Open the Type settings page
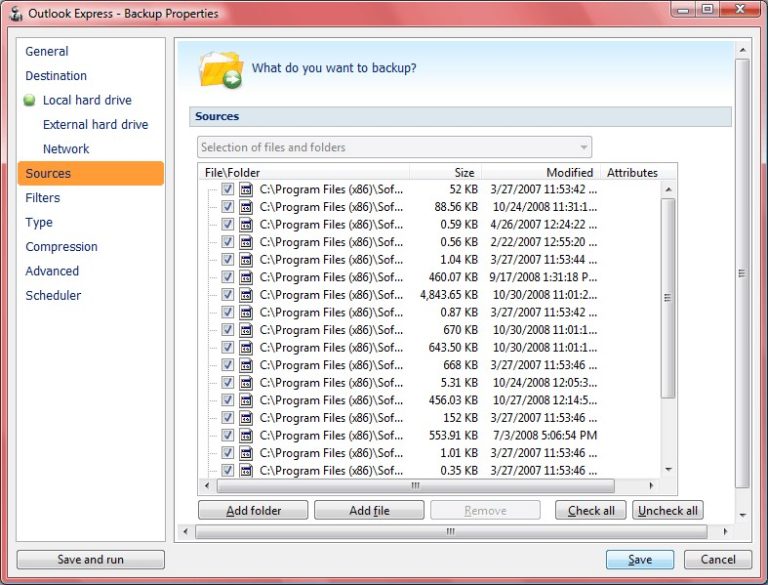Viewport: 768px width, 585px height. pos(39,222)
